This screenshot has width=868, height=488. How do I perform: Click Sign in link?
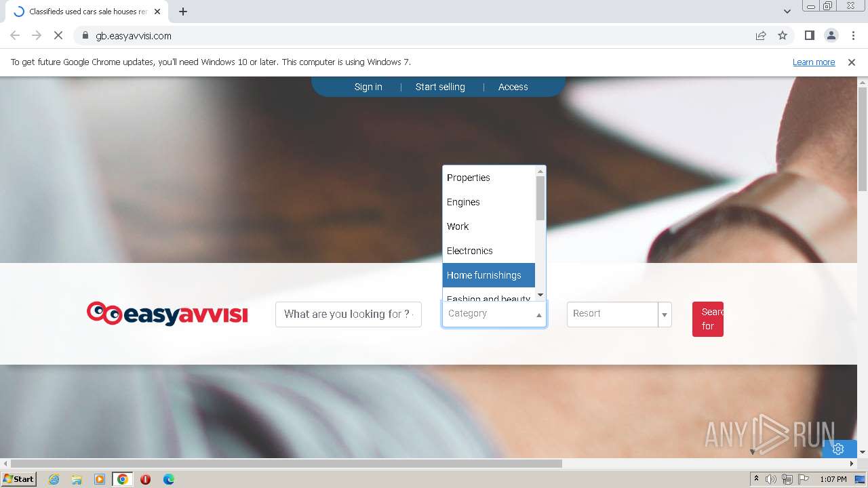pos(368,87)
